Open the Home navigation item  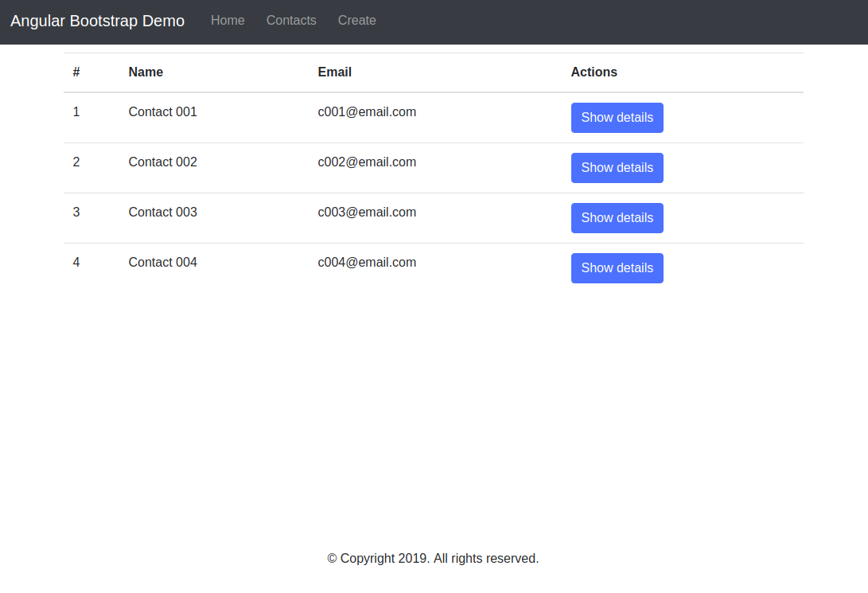pyautogui.click(x=228, y=21)
